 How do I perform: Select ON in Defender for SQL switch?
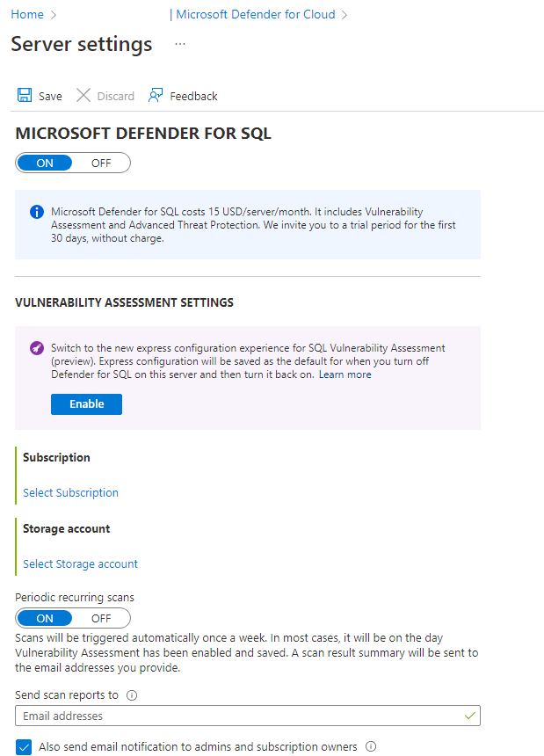click(x=44, y=163)
